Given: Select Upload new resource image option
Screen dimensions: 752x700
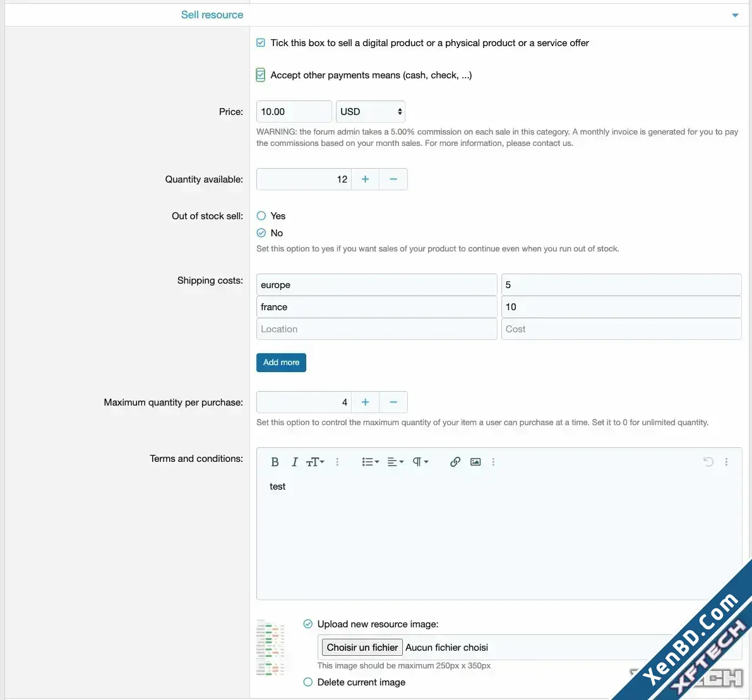Looking at the screenshot, I should click(x=308, y=624).
